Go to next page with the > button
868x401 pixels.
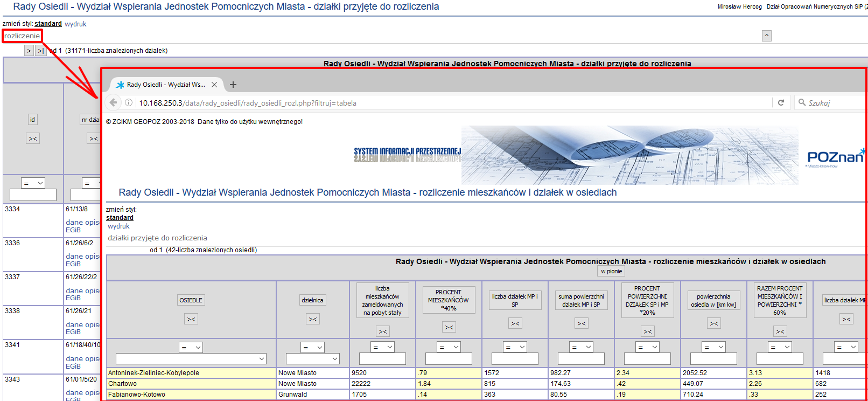[x=29, y=51]
